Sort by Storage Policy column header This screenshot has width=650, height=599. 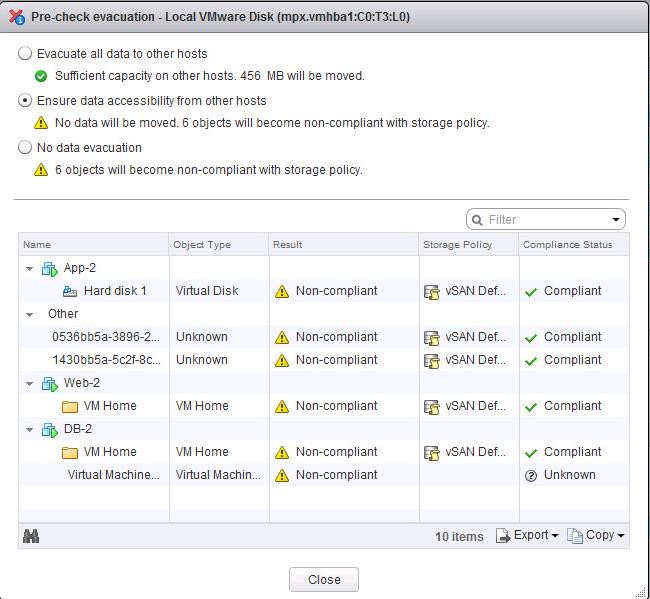coord(469,245)
